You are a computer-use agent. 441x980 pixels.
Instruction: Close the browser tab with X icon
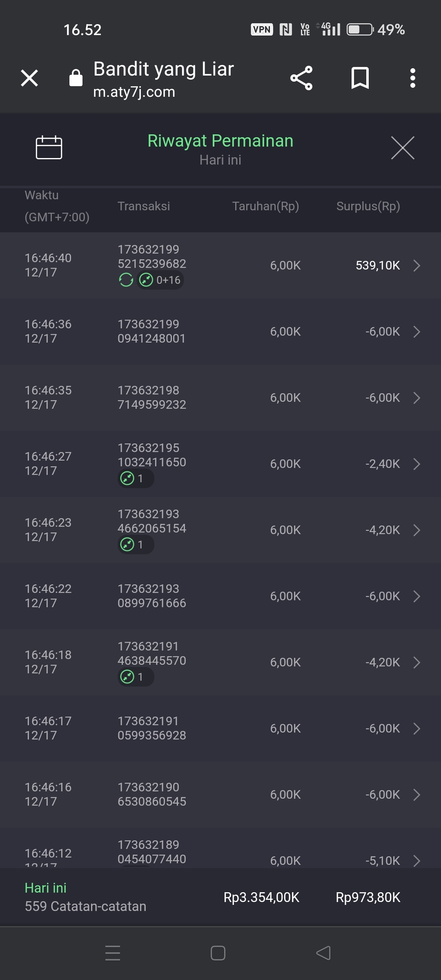(29, 78)
